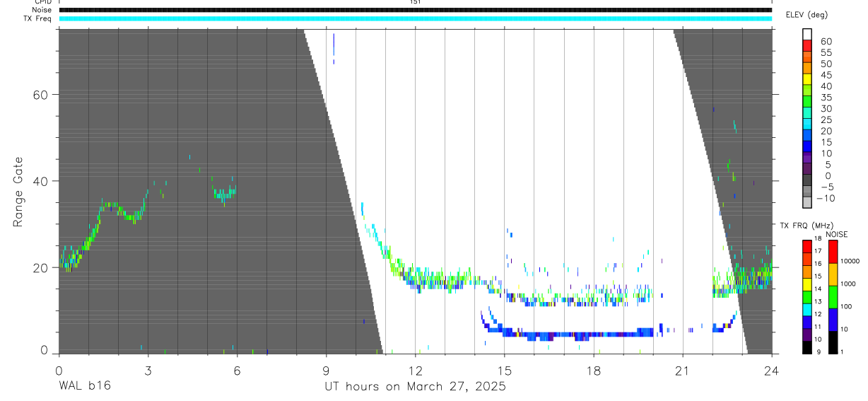Click 'UT hours on March 27, 2025' label
Viewport: 868px width, 401px height.
pos(415,386)
